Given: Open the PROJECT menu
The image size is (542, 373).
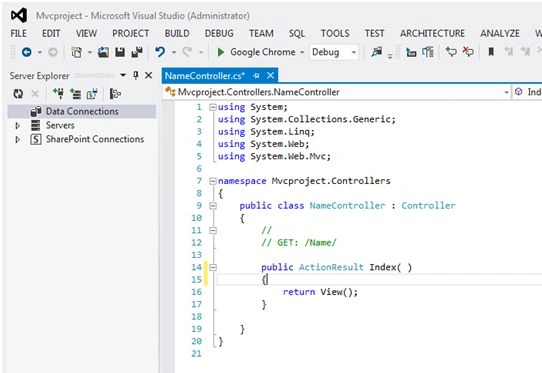Looking at the screenshot, I should [x=131, y=33].
